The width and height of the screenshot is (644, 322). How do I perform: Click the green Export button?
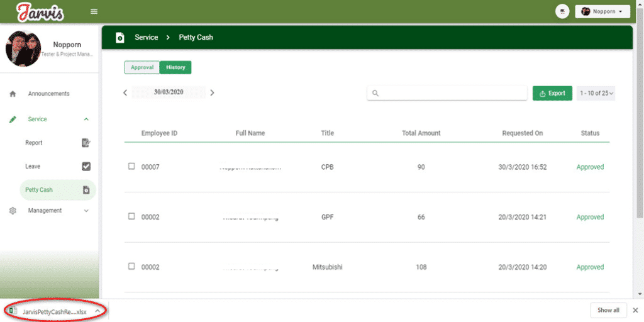(552, 93)
